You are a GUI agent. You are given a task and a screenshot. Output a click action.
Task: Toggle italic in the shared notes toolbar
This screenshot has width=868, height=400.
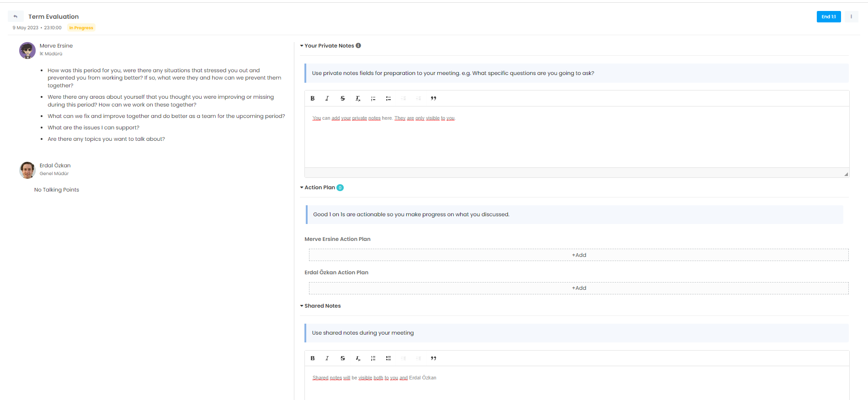click(x=327, y=358)
